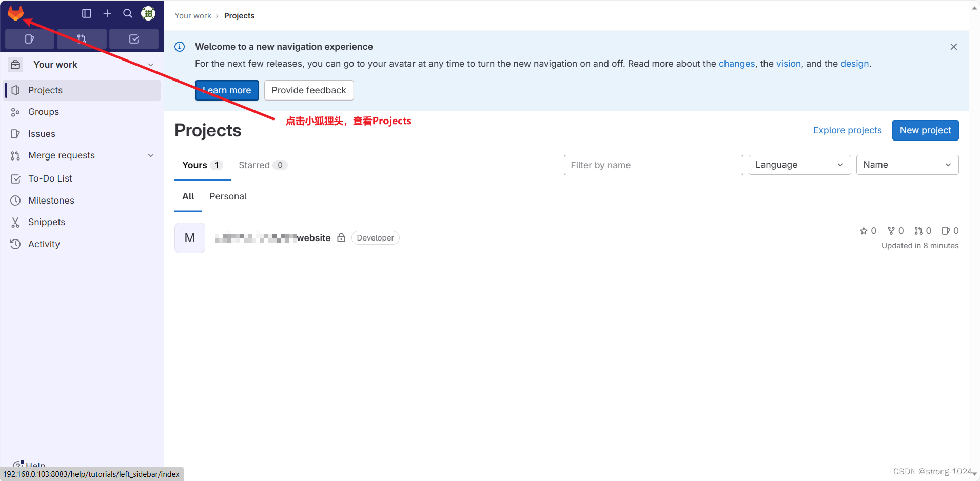The image size is (980, 481).
Task: Toggle the sidebar panel icon
Action: point(86,13)
